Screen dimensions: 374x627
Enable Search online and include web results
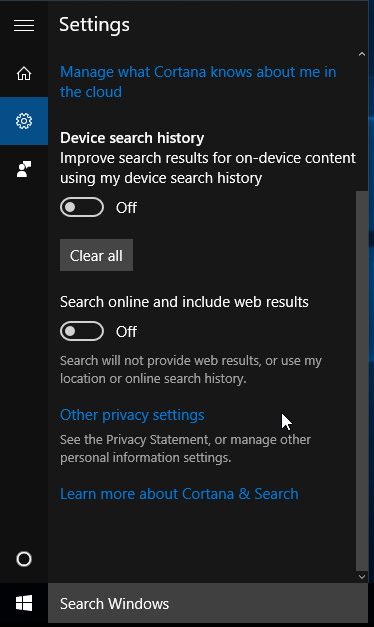click(x=82, y=331)
